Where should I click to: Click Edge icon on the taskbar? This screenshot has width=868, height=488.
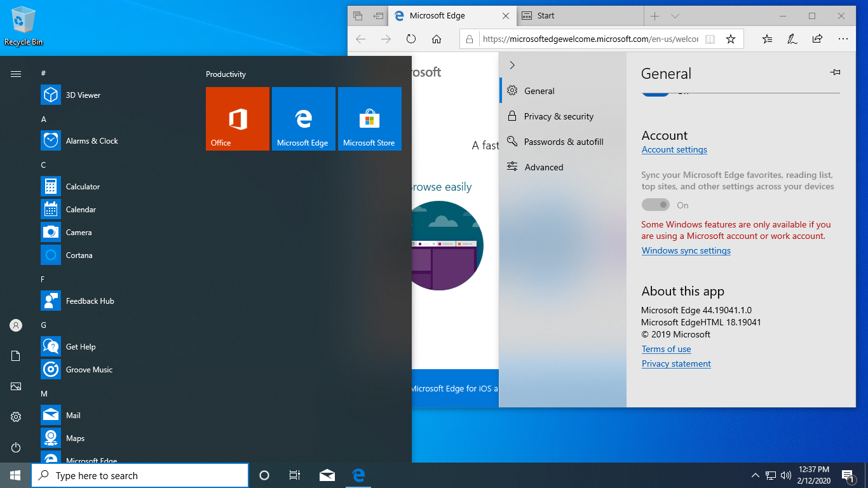pos(358,475)
